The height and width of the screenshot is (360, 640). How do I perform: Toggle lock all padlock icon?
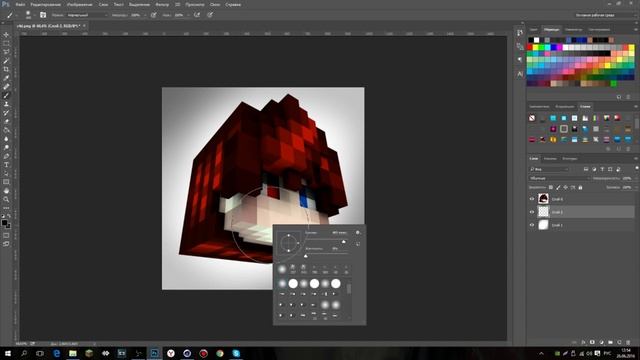click(x=580, y=187)
